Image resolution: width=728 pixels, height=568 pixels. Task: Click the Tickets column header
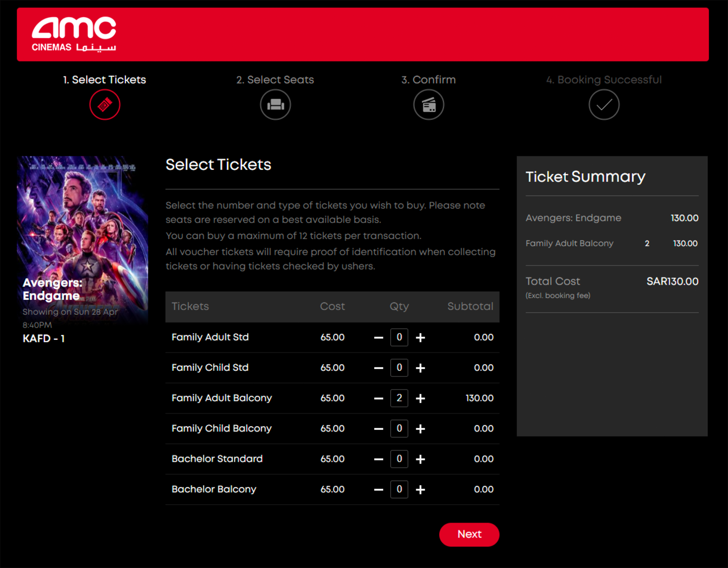tap(190, 306)
